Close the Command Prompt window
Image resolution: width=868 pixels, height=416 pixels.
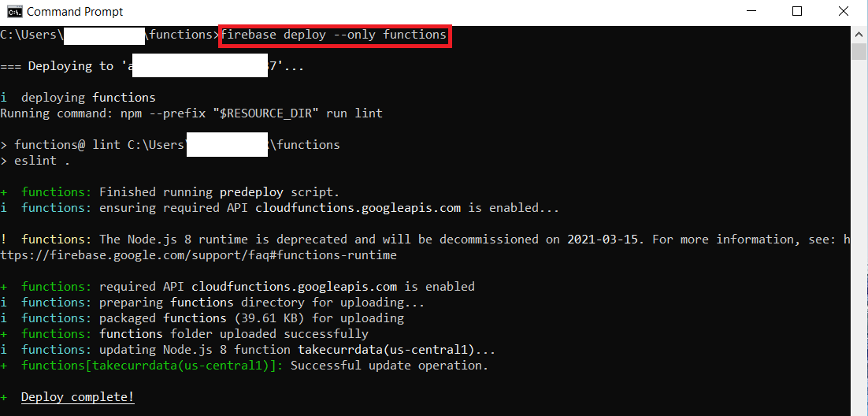pos(843,11)
